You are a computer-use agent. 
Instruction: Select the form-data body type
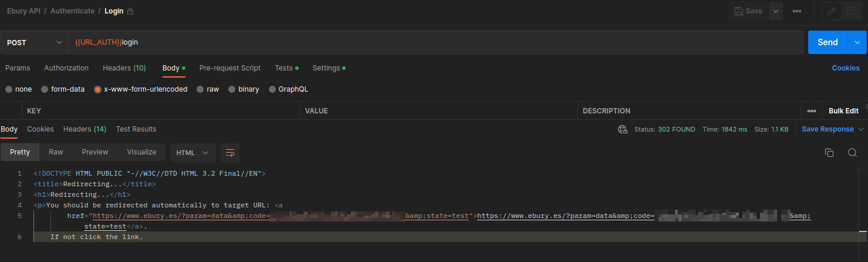click(63, 89)
